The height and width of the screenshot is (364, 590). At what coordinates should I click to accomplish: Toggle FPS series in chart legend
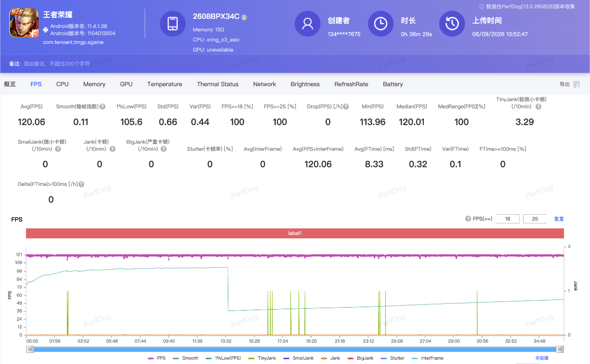click(157, 358)
